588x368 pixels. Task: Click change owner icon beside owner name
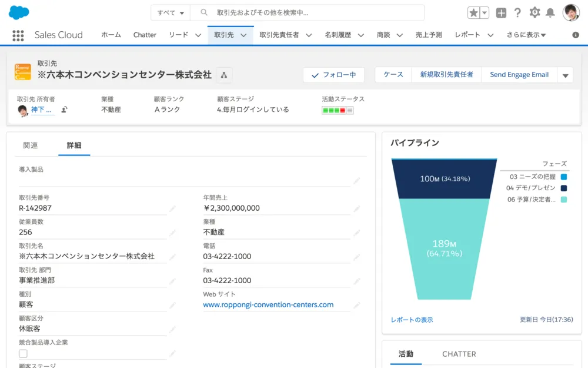pos(64,110)
